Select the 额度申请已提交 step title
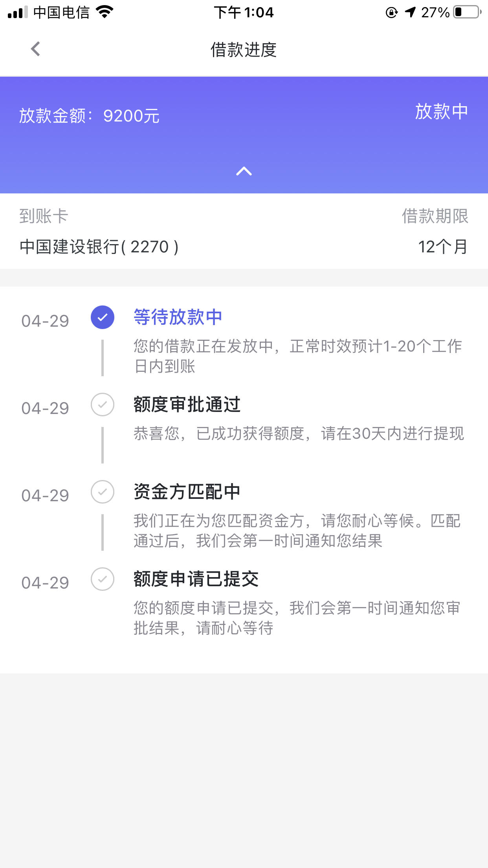Screen dimensions: 488x868 (x=196, y=579)
